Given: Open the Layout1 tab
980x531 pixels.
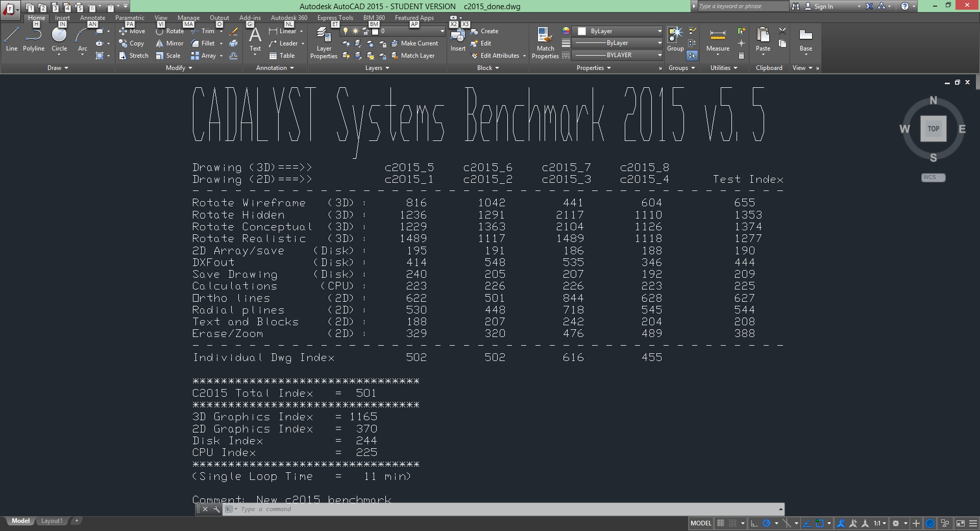Looking at the screenshot, I should (52, 521).
